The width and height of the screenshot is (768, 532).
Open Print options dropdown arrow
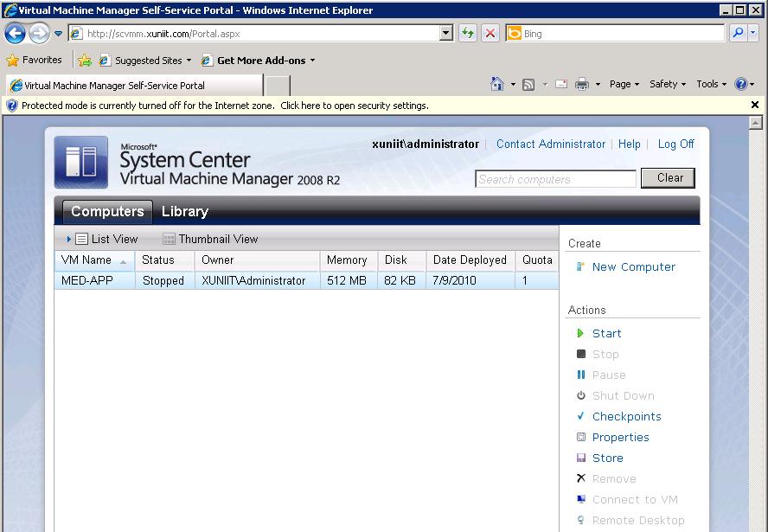point(598,84)
